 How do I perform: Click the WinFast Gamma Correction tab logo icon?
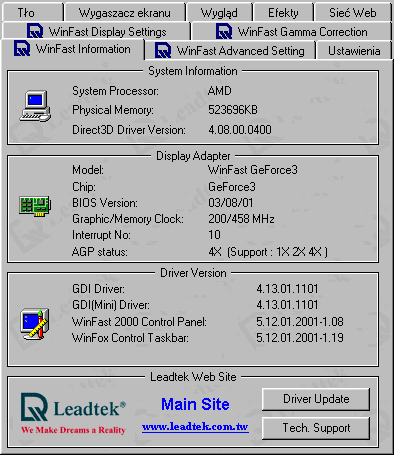[x=224, y=31]
